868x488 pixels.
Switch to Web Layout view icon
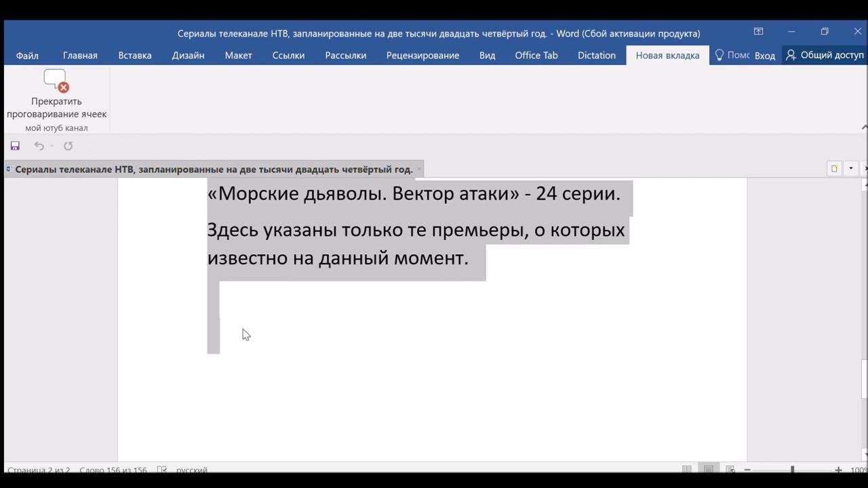point(730,469)
